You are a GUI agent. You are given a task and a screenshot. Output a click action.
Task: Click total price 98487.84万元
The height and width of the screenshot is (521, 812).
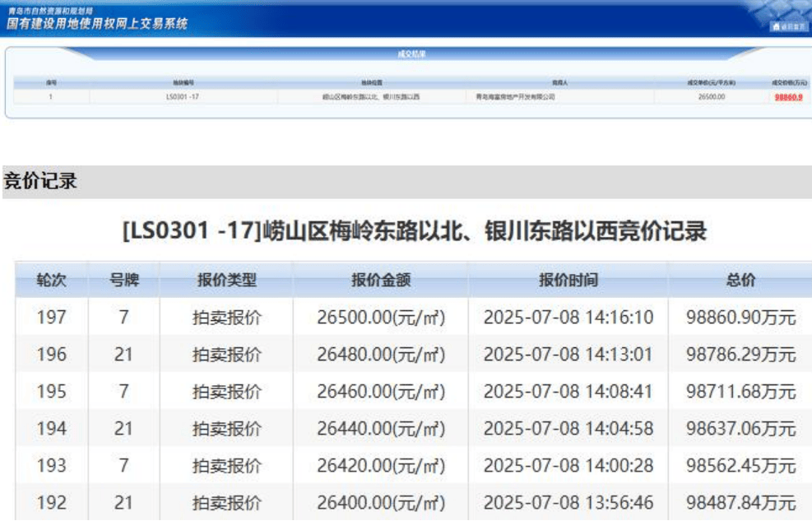pyautogui.click(x=741, y=503)
